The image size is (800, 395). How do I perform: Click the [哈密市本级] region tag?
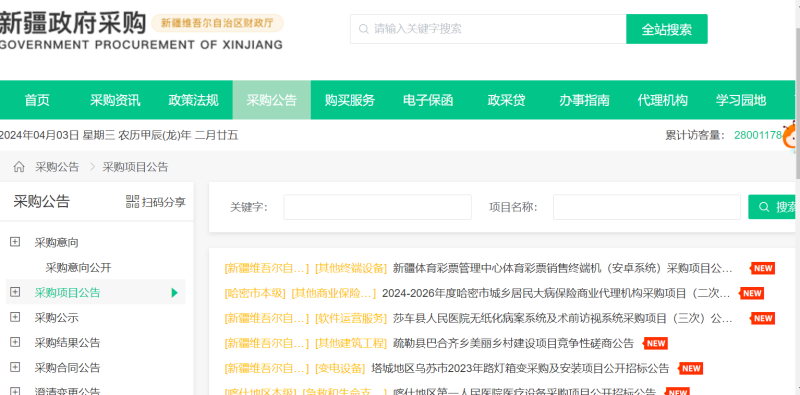coord(255,293)
